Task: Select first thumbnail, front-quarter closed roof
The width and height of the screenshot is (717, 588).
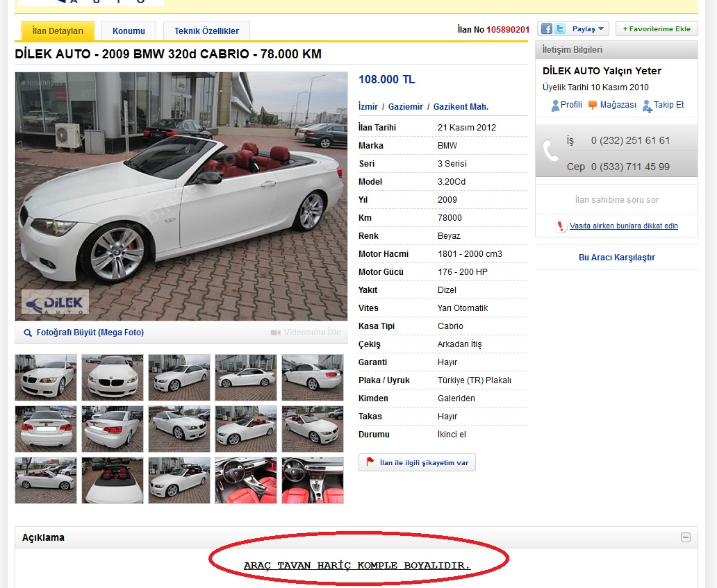Action: click(x=46, y=378)
